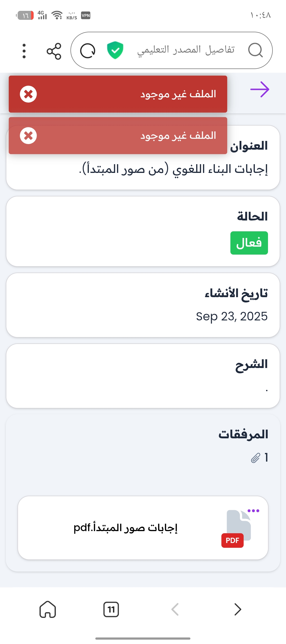Tap the paperclip attachments count icon
The height and width of the screenshot is (644, 286).
click(256, 458)
